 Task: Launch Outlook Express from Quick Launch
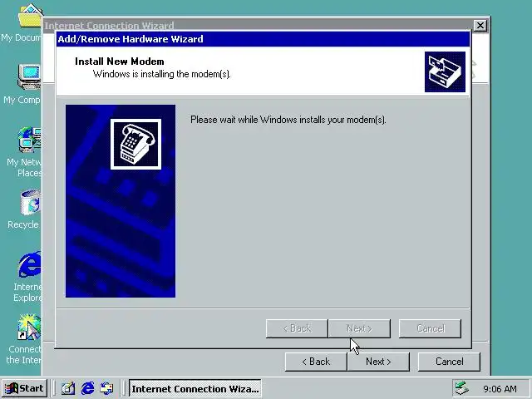pos(107,388)
